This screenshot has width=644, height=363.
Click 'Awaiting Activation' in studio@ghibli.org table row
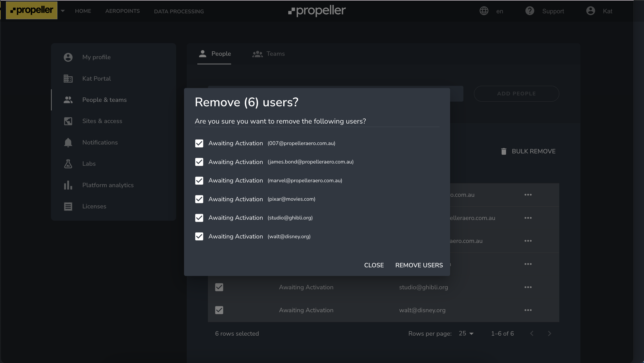pos(306,287)
